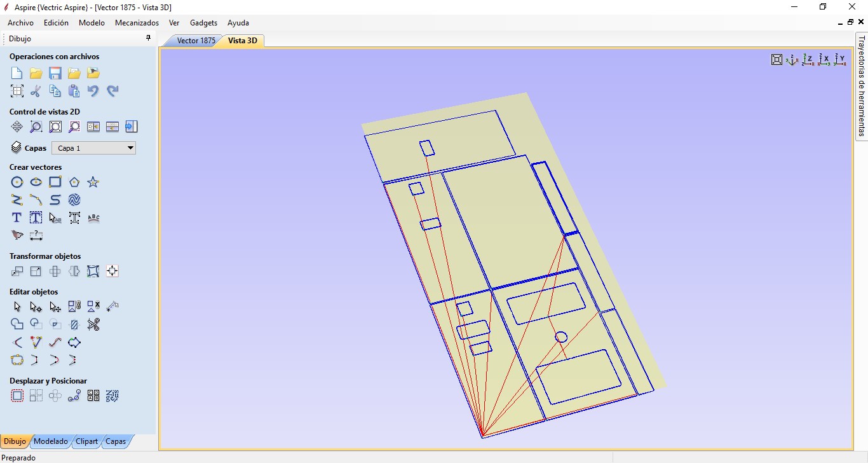
Task: Draw a star vector
Action: coord(93,183)
